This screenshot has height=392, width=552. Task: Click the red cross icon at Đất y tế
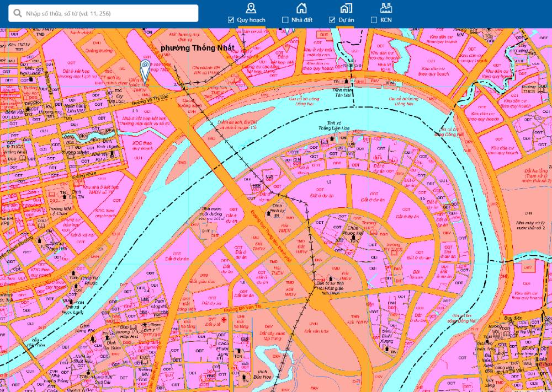pyautogui.click(x=223, y=319)
